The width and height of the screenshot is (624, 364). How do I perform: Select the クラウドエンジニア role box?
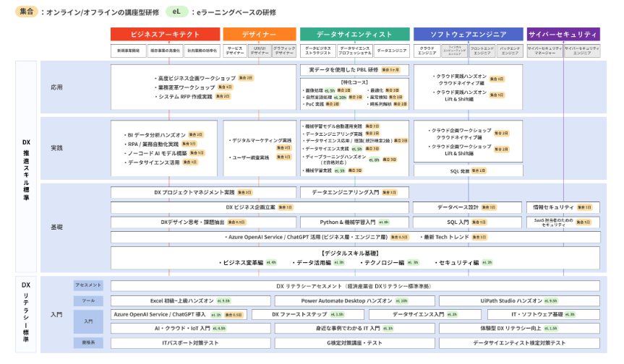click(x=428, y=51)
